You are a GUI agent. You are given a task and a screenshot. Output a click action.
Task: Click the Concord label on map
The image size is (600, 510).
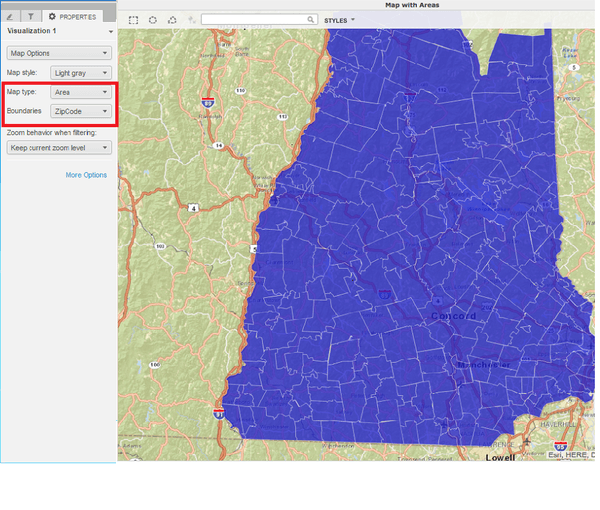click(x=453, y=316)
